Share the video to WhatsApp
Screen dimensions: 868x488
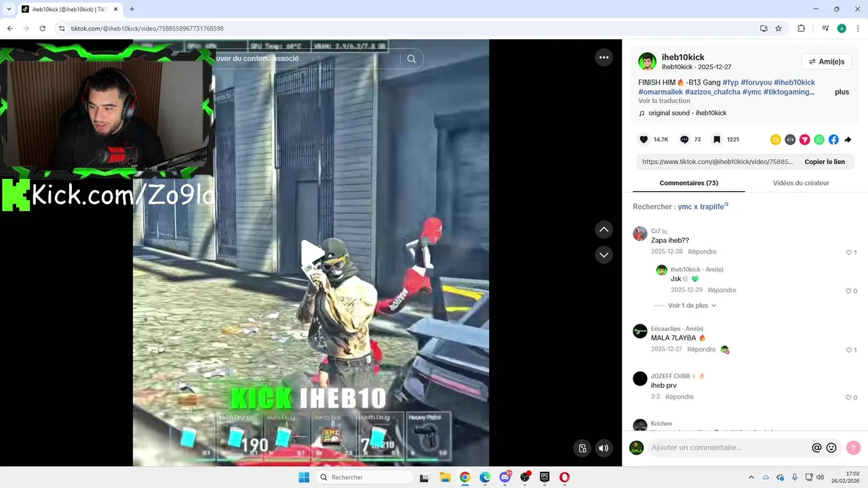click(x=819, y=140)
